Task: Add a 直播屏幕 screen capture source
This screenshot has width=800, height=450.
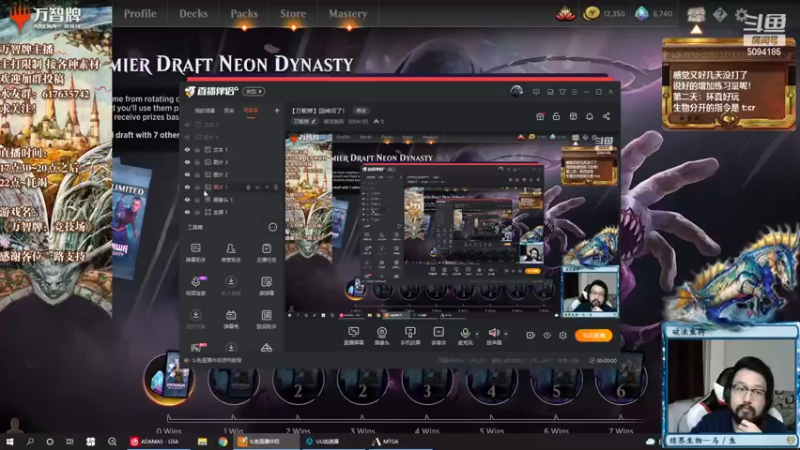Action: coord(353,336)
